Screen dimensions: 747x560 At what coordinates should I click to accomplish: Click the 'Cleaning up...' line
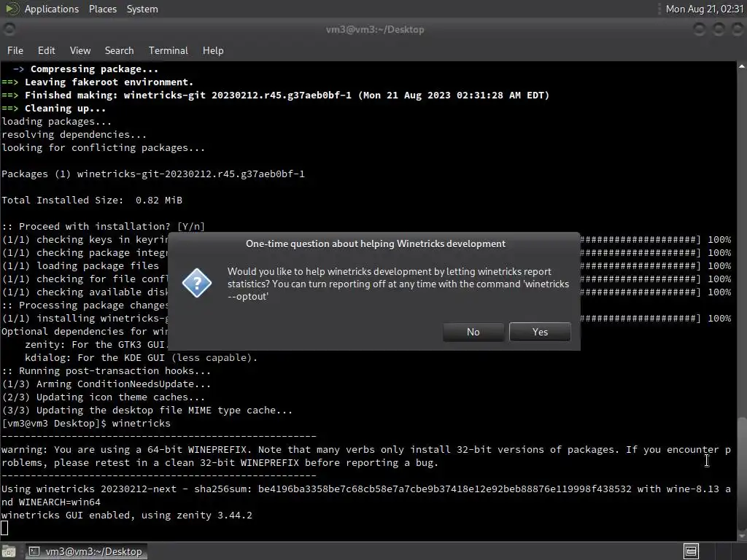pyautogui.click(x=53, y=109)
